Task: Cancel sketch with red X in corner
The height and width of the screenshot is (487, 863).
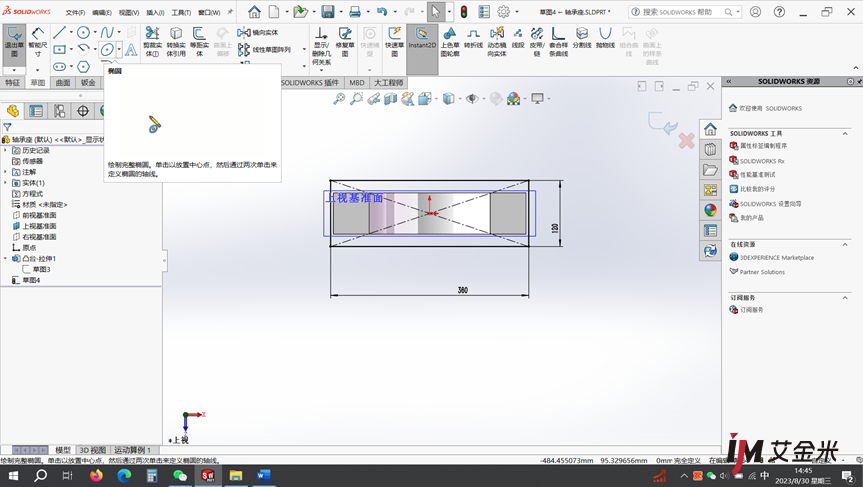Action: [x=686, y=141]
